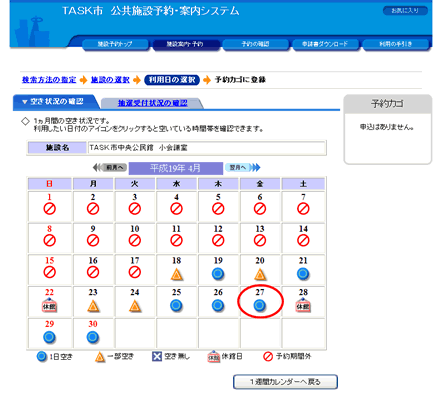Click the full-day vacancy icon on April 19
440x395 pixels.
[218, 274]
